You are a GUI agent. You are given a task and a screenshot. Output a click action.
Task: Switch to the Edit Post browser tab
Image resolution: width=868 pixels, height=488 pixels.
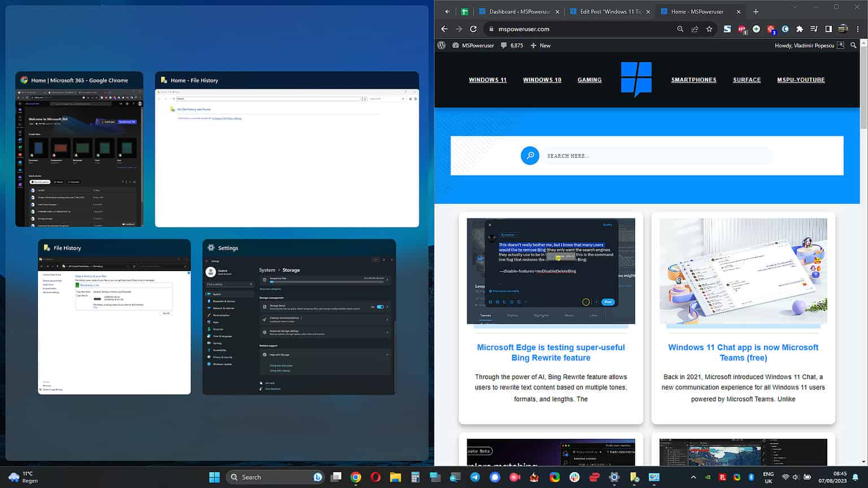610,11
